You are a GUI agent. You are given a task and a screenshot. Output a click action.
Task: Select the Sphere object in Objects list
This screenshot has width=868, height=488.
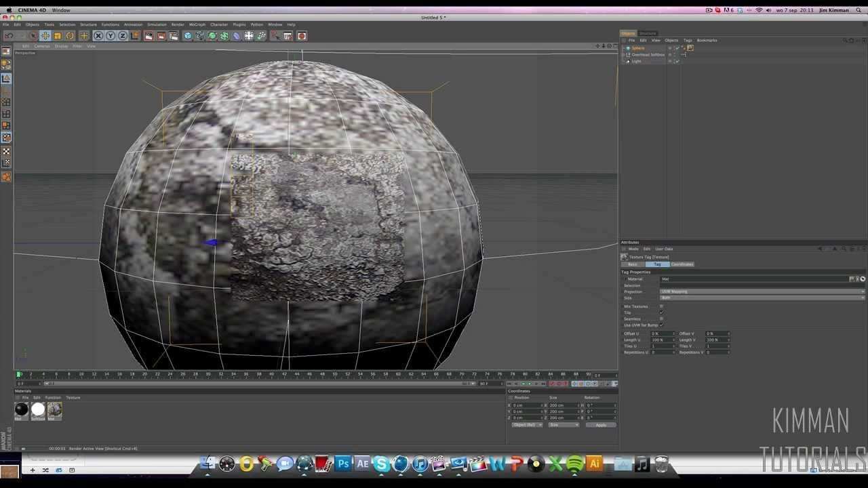pyautogui.click(x=637, y=48)
